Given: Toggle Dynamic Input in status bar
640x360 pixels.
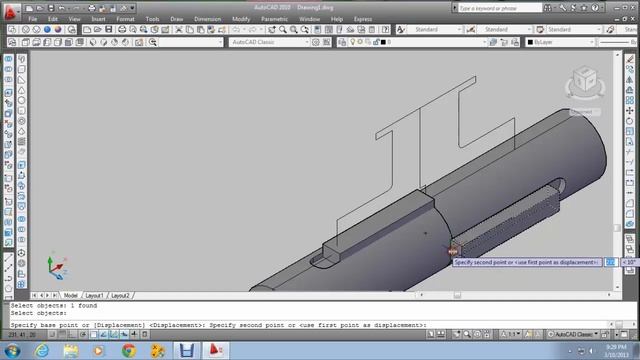Looking at the screenshot, I should pyautogui.click(x=124, y=334).
